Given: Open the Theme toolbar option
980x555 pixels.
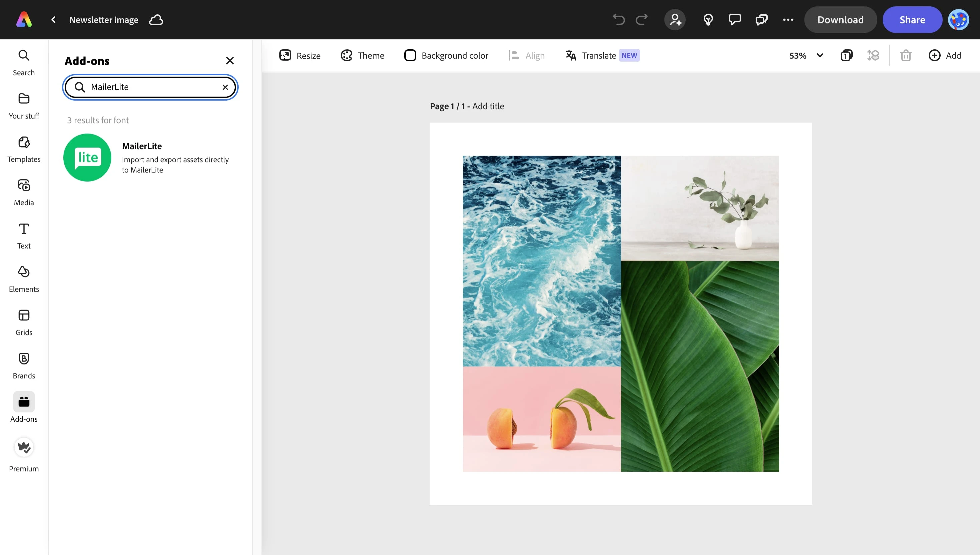Looking at the screenshot, I should 362,56.
